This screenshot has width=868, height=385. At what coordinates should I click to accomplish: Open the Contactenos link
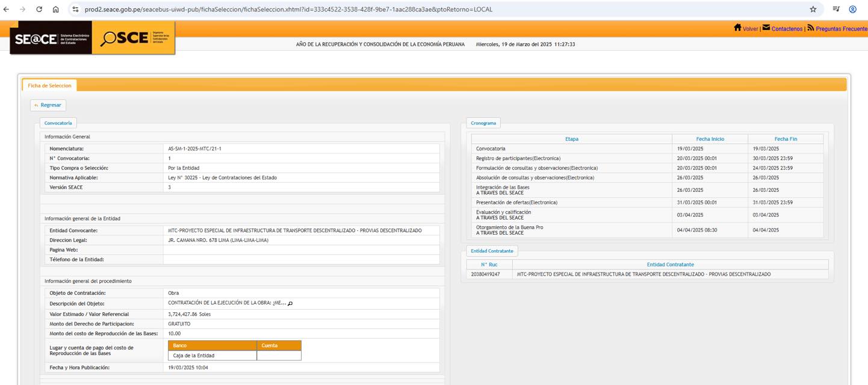click(x=787, y=29)
